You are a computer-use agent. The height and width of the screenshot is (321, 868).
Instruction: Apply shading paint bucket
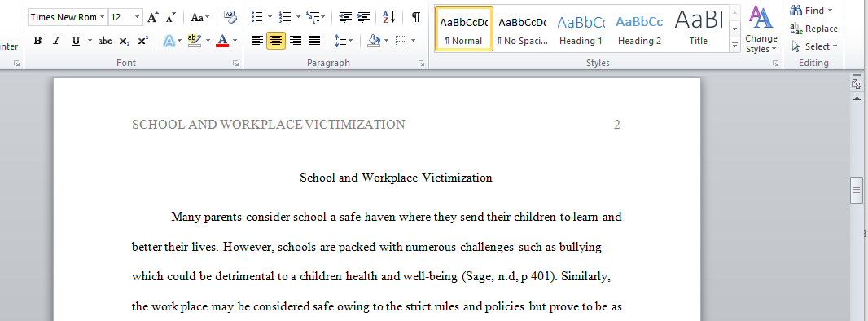click(375, 41)
